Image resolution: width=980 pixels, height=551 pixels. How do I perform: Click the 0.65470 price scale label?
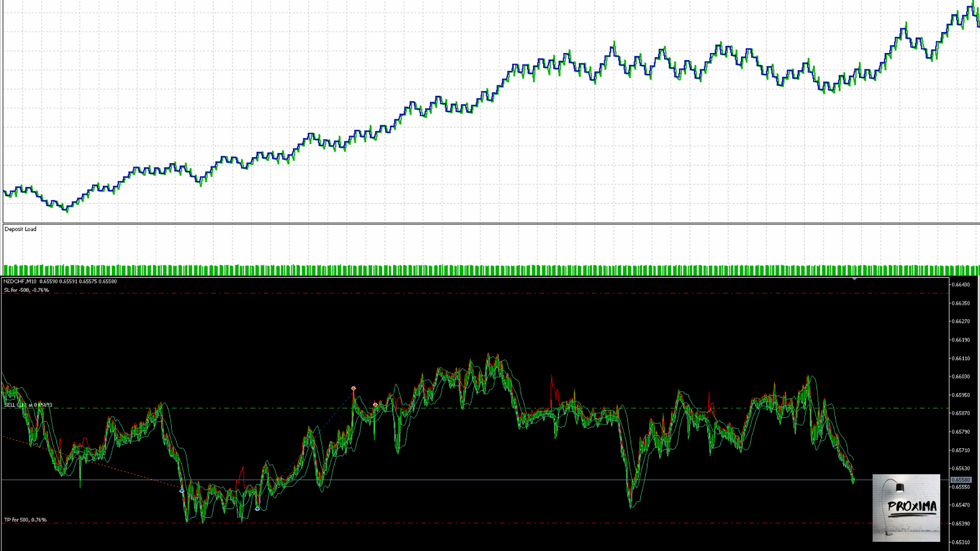962,505
